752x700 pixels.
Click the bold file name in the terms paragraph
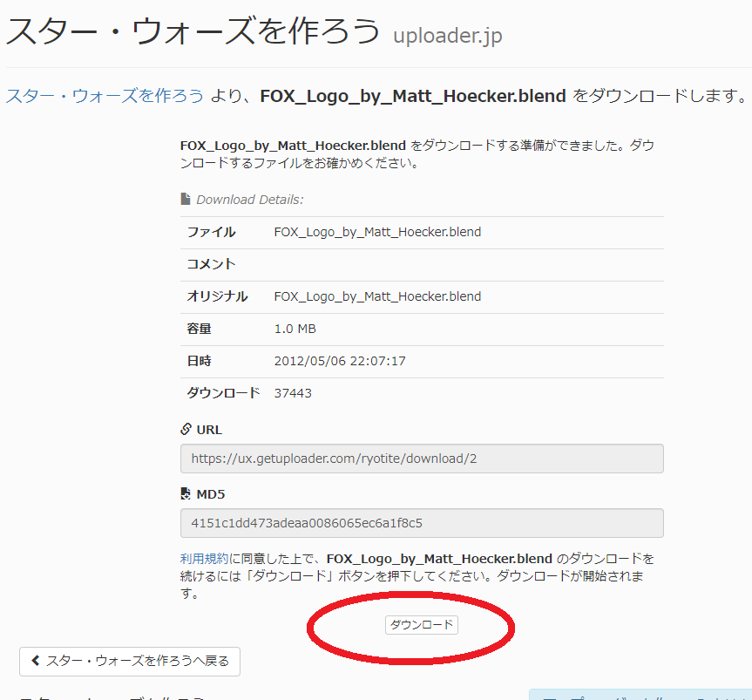coord(439,559)
